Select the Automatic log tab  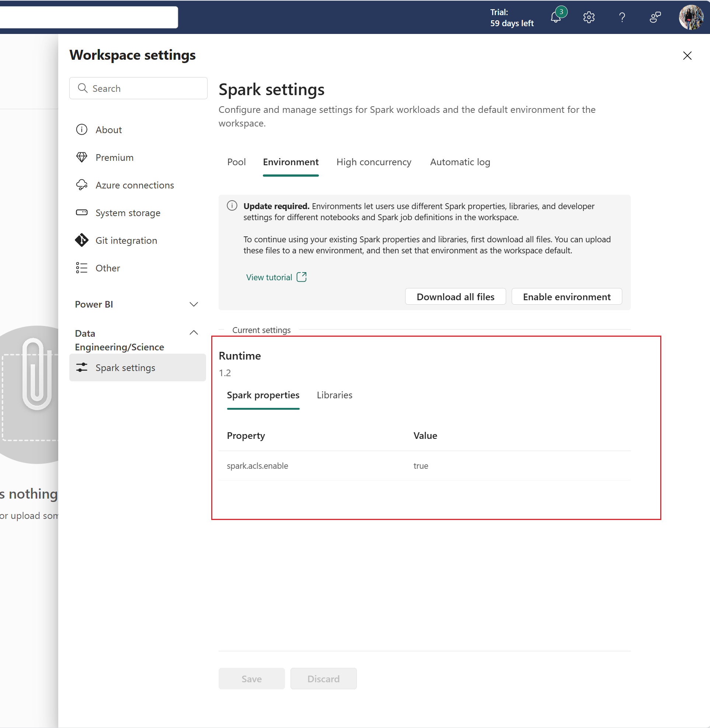460,163
